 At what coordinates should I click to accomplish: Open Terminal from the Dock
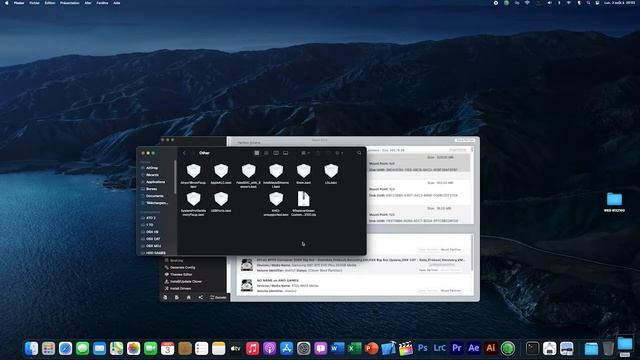532,348
